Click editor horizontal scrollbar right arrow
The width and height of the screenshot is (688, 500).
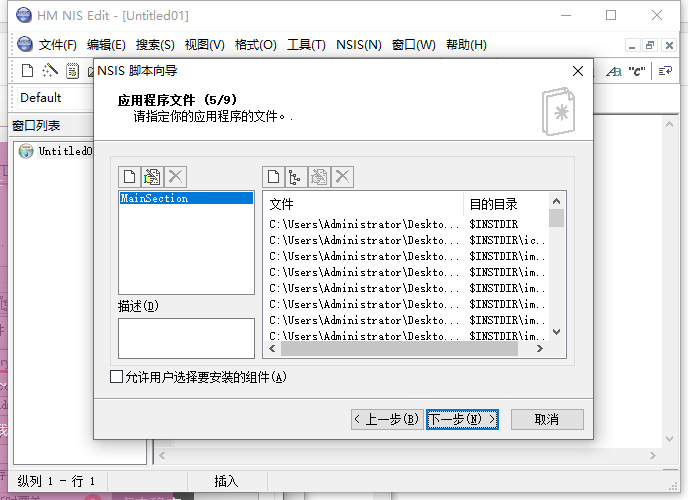tap(652, 455)
